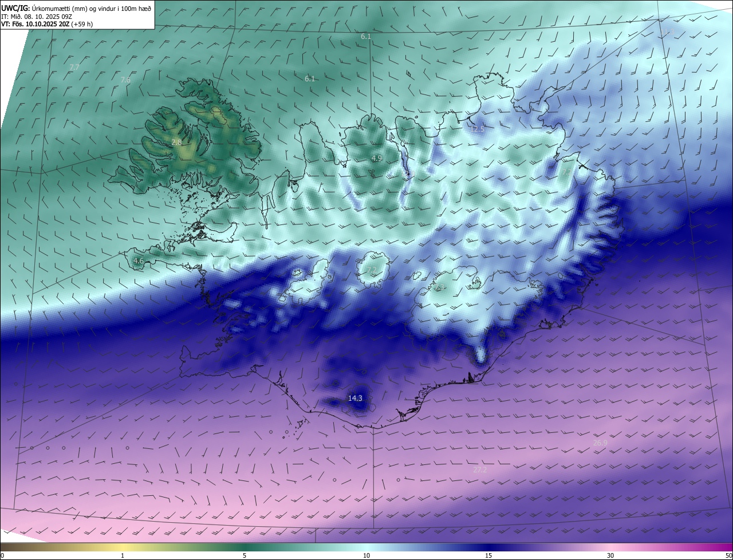Click the colorbar tick label "0"
This screenshot has height=560, width=733.
[2, 555]
